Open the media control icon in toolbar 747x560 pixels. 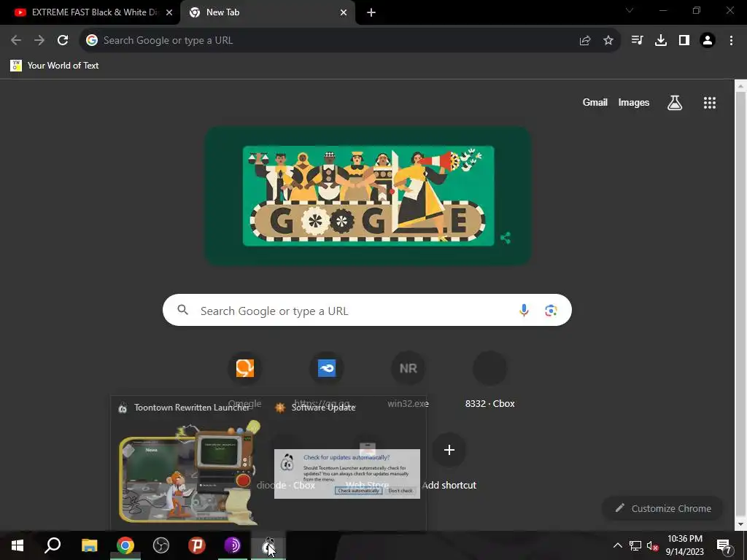pos(637,41)
